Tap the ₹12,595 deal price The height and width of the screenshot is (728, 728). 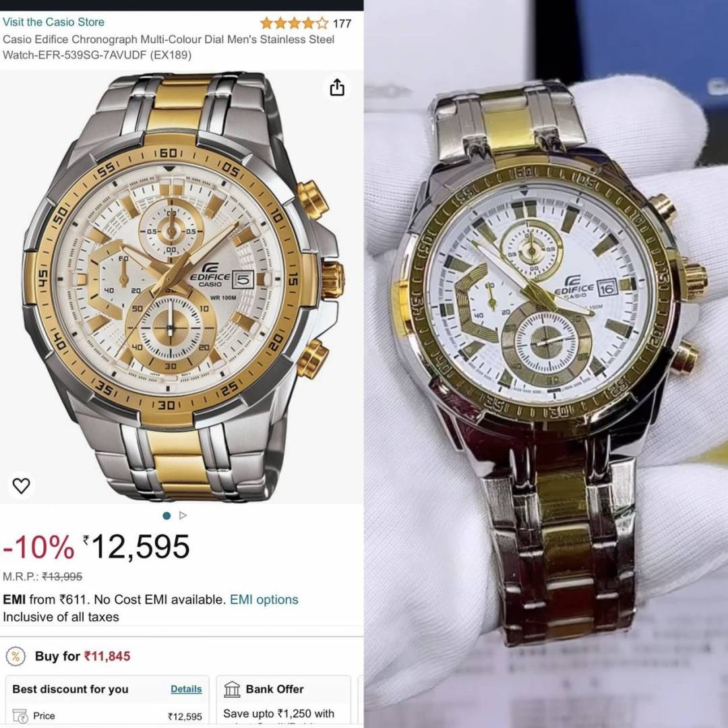click(136, 547)
